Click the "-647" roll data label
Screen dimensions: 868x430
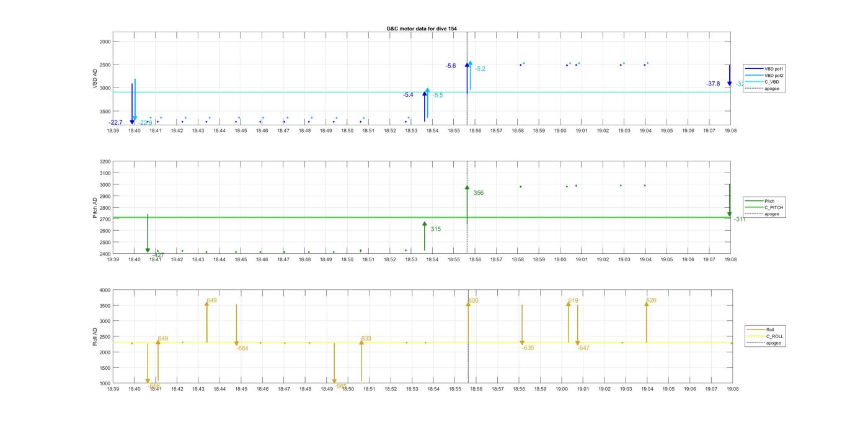coord(583,348)
